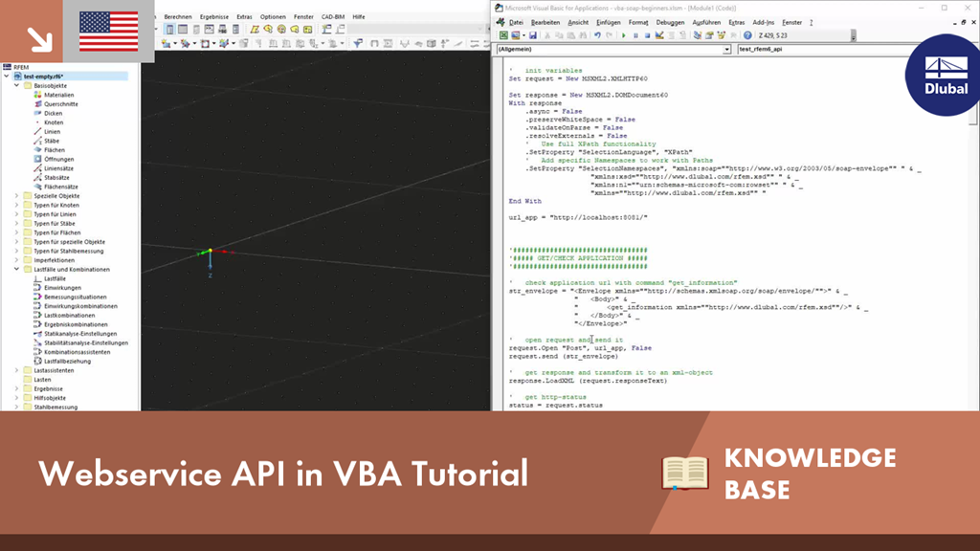Click the 'Z 429, S 23' cursor position indicator
The width and height of the screenshot is (980, 551).
point(772,35)
